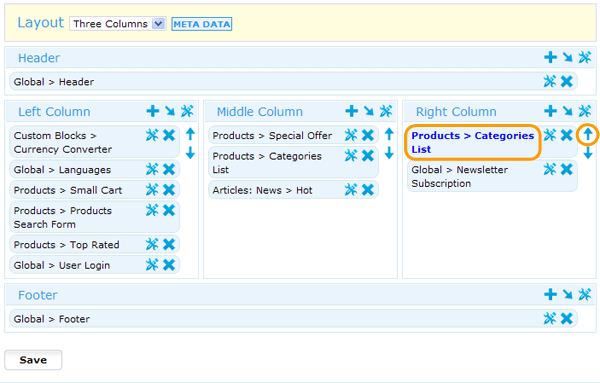Select the Global > User Login text
Image resolution: width=600 pixels, height=383 pixels.
point(62,265)
